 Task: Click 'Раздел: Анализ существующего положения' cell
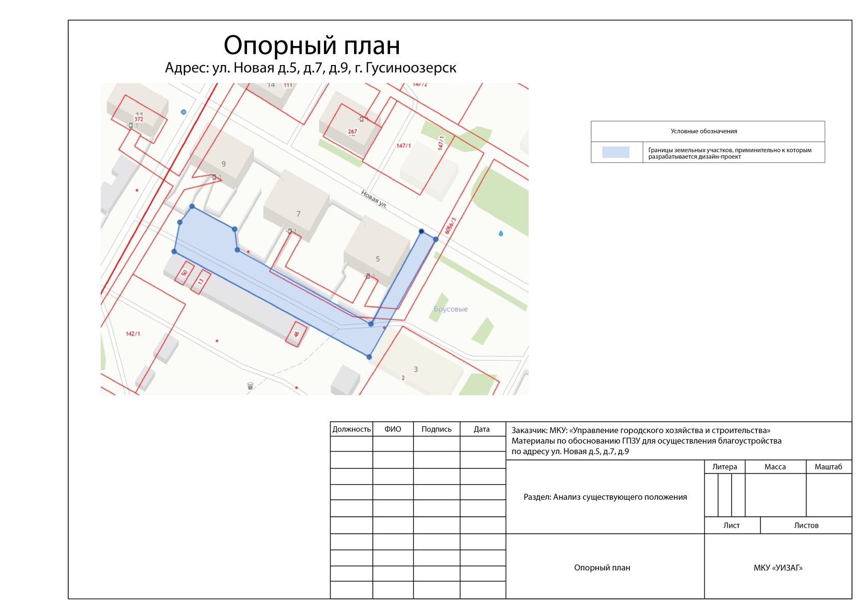coord(605,497)
